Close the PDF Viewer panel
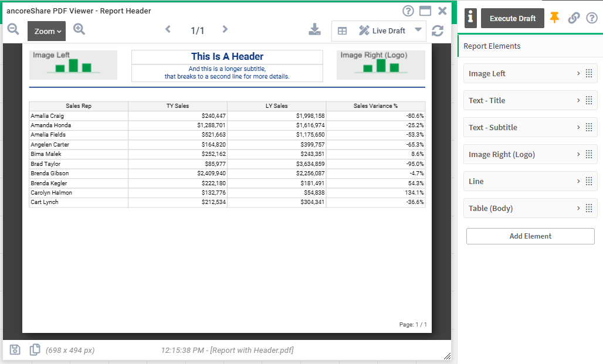Image resolution: width=603 pixels, height=364 pixels. tap(442, 11)
